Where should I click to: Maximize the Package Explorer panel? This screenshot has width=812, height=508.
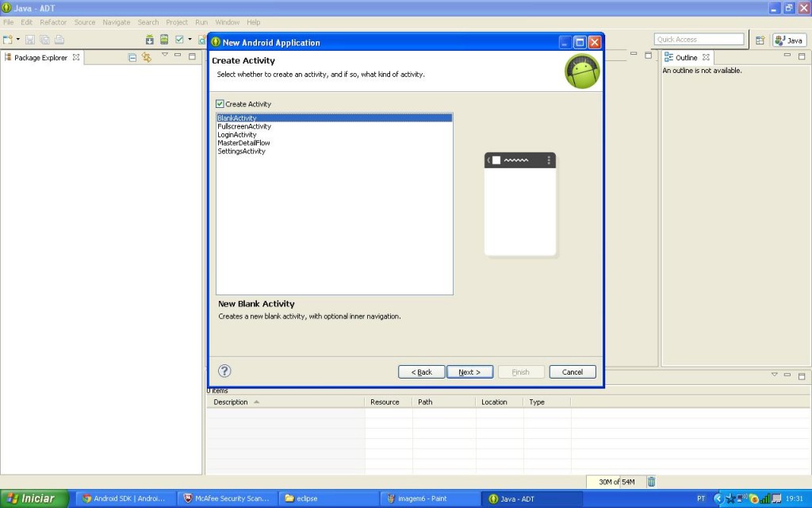192,56
